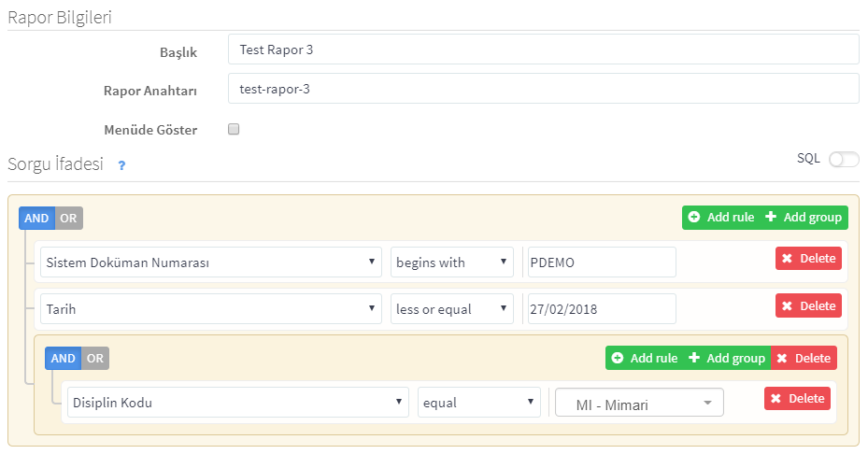Image resolution: width=868 pixels, height=454 pixels.
Task: Open the Sistem Doküman Numarası field dropdown
Action: [x=211, y=262]
